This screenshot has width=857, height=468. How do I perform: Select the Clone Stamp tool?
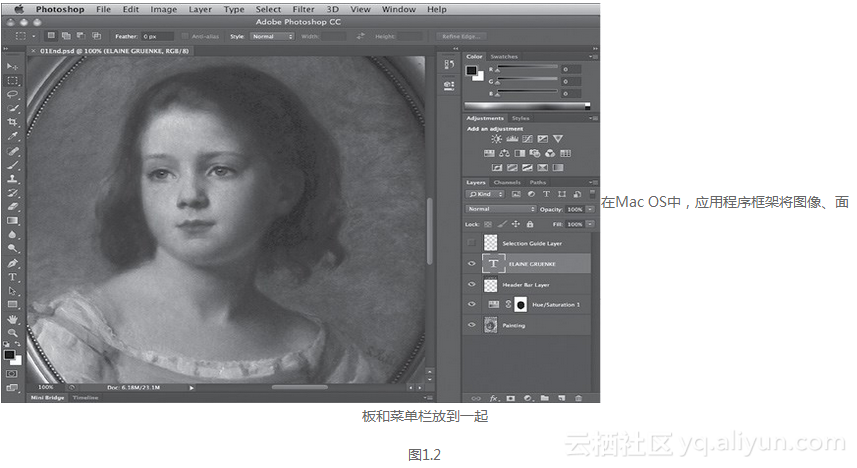12,179
